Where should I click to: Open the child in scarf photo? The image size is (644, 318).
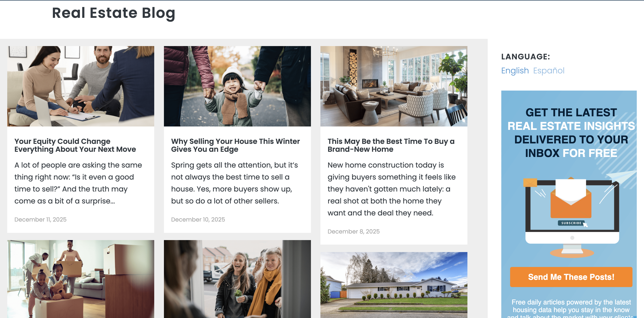click(237, 86)
